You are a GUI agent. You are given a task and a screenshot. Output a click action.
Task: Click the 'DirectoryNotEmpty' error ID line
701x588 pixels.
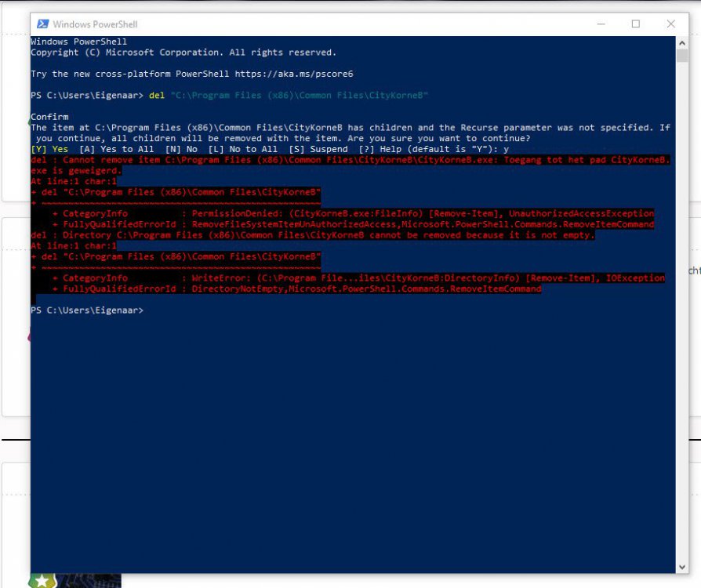(296, 289)
